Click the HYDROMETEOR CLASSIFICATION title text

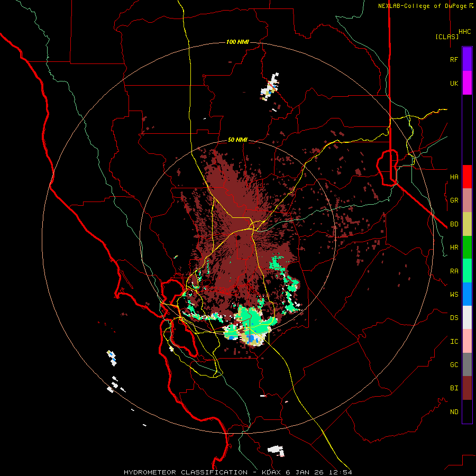186,472
